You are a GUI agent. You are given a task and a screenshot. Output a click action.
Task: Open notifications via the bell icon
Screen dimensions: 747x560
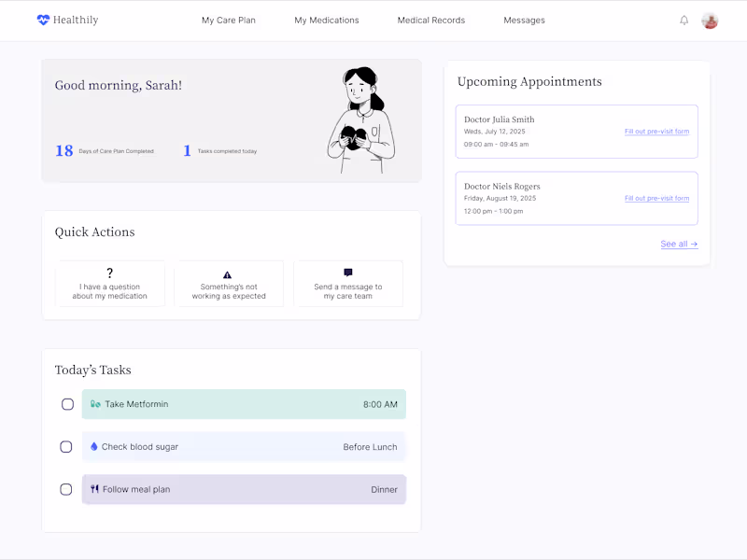coord(684,20)
